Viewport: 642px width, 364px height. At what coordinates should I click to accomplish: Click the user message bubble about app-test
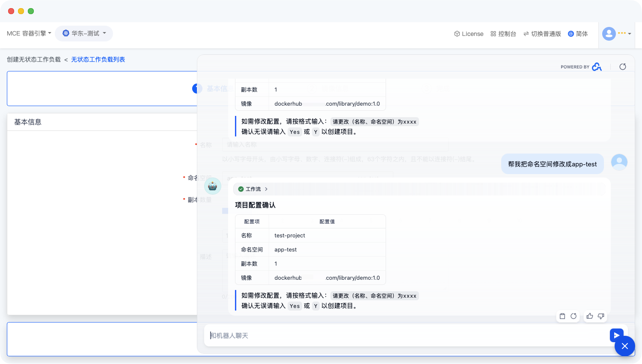pyautogui.click(x=552, y=164)
